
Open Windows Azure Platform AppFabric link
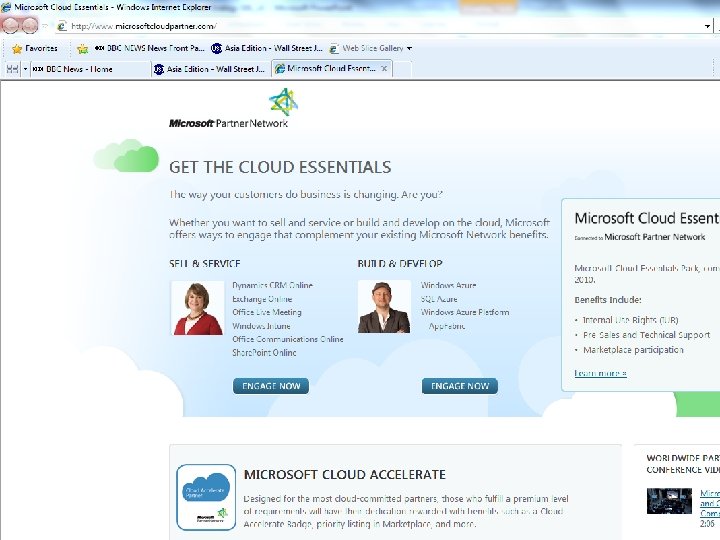tap(465, 319)
